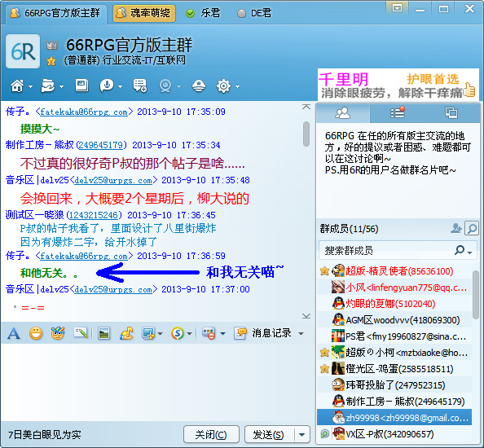
Task: Open the group album icon
Action: point(81,86)
